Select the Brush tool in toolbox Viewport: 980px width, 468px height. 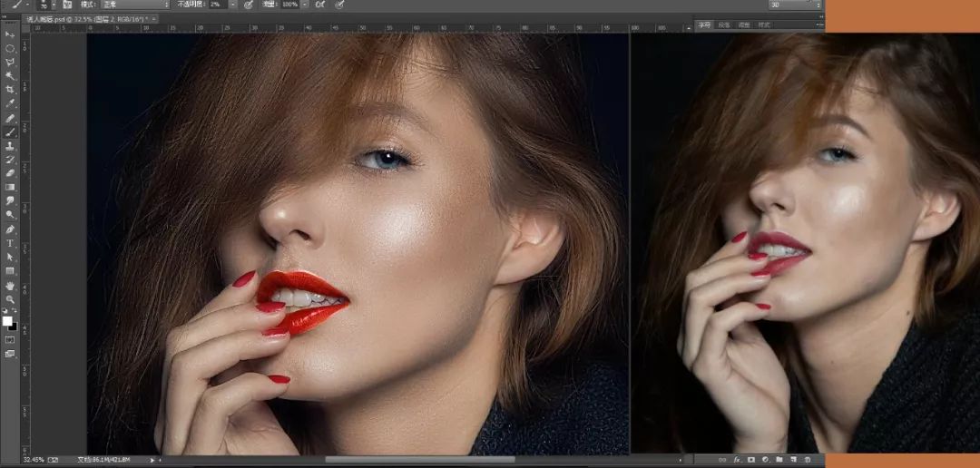point(9,132)
